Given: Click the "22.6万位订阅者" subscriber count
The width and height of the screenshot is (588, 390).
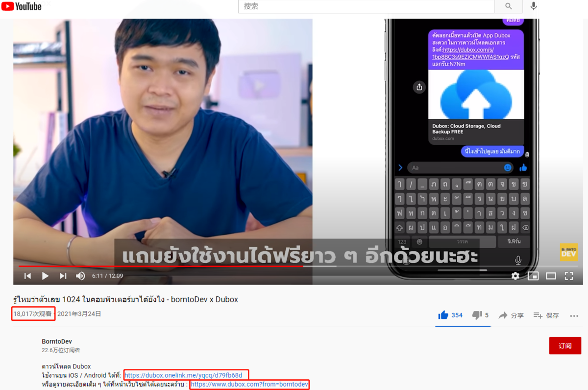Looking at the screenshot, I should point(61,350).
